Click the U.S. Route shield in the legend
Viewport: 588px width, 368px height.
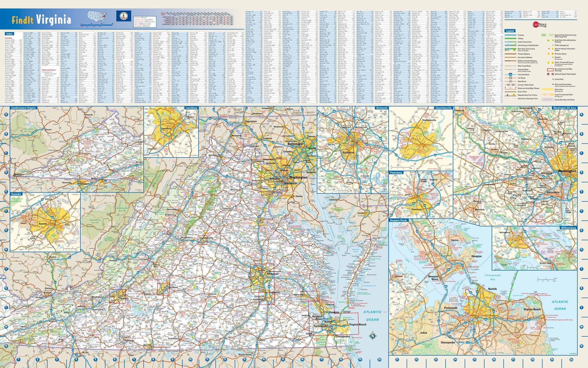click(x=510, y=78)
